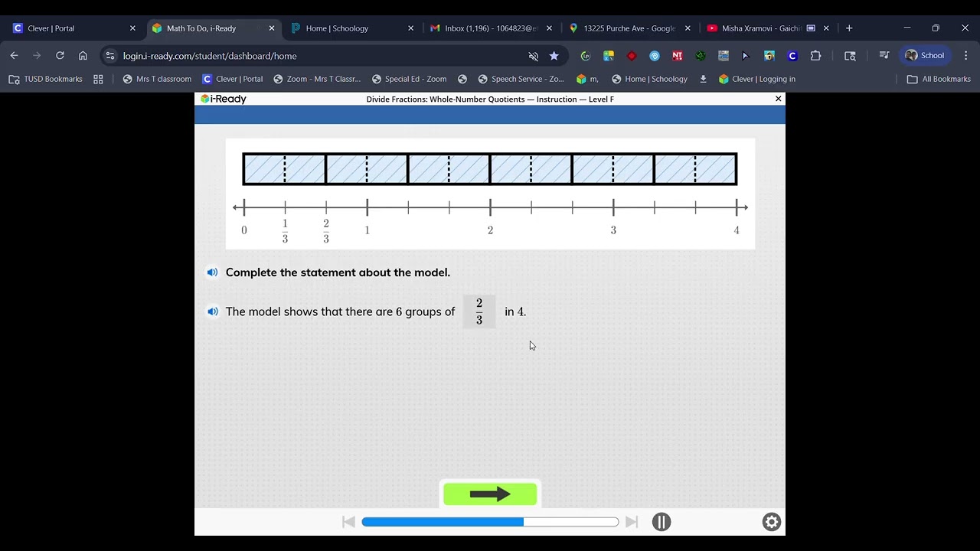
Task: Open Zoom - Mrs T Classr... bookmark
Action: 317,79
